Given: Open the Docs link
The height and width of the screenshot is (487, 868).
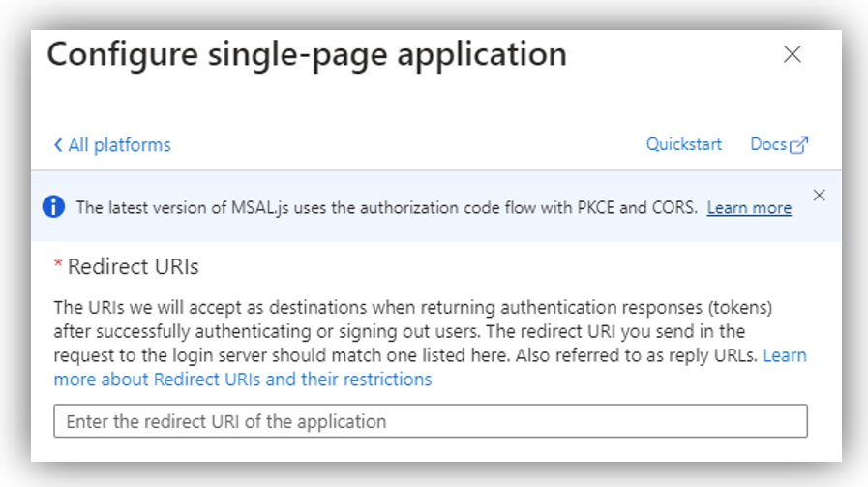Looking at the screenshot, I should point(768,144).
